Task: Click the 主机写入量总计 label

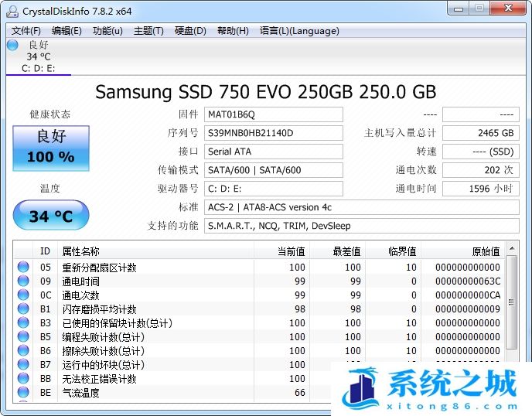Action: click(x=400, y=133)
